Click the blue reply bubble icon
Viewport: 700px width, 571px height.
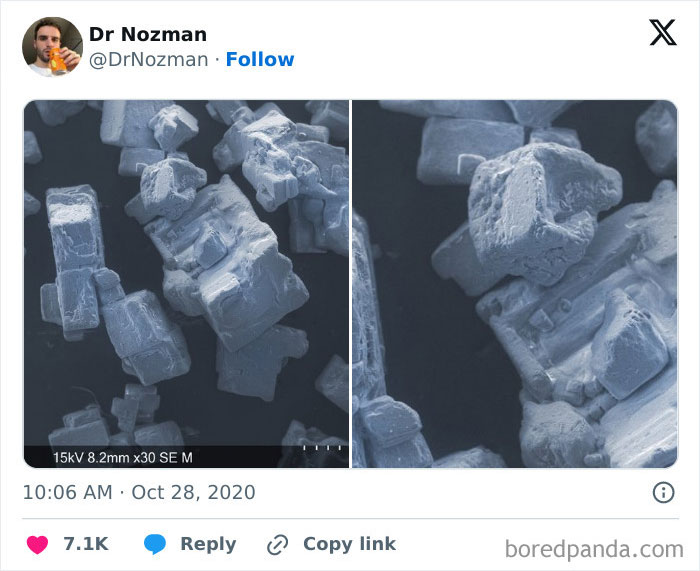tap(155, 544)
